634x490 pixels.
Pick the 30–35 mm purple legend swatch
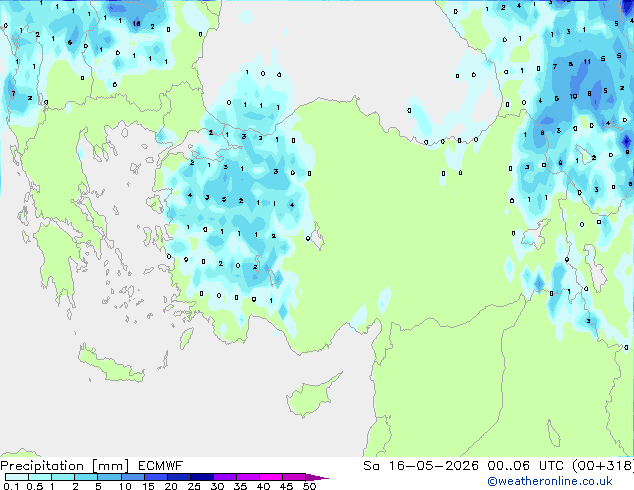point(225,477)
